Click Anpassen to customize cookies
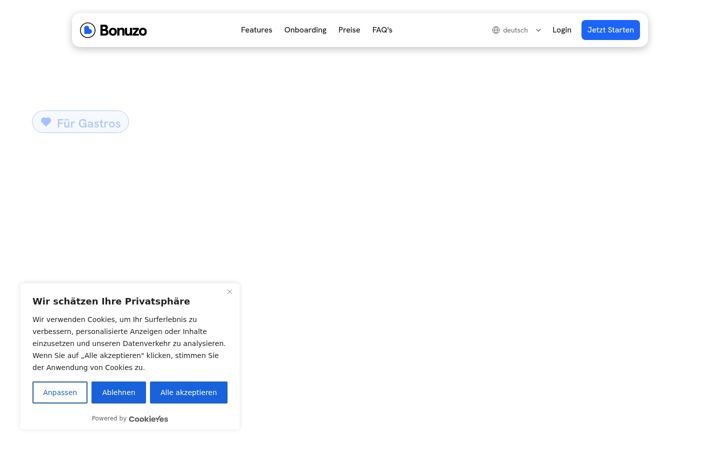The image size is (720, 450). (60, 393)
